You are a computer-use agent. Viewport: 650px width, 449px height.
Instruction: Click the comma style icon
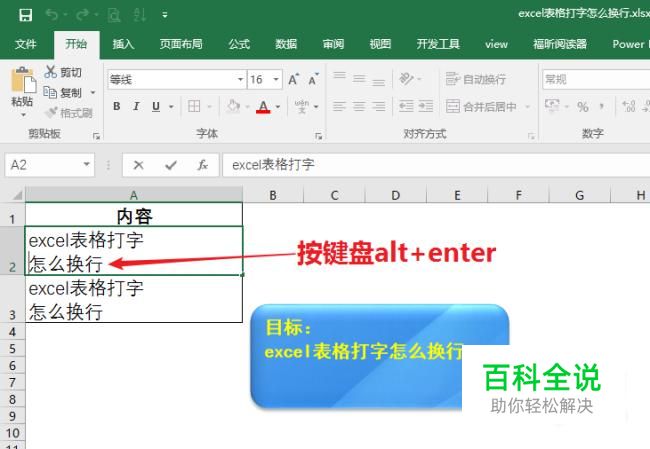601,107
